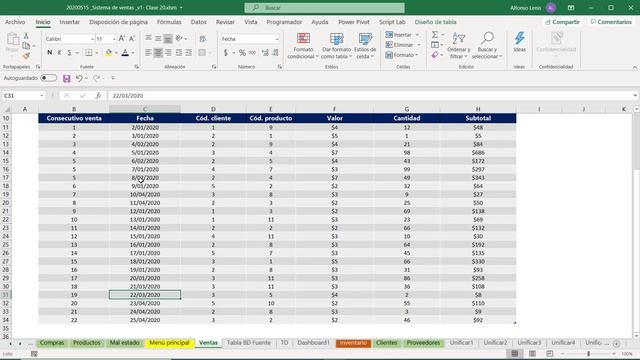Open Ordenar y filtrar menu
640x360 pixels.
pyautogui.click(x=458, y=46)
